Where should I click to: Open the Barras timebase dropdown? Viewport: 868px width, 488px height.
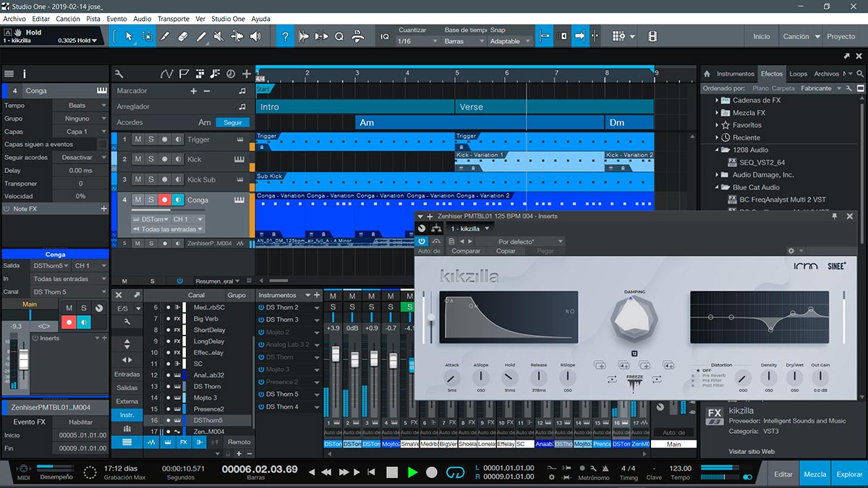coord(464,41)
